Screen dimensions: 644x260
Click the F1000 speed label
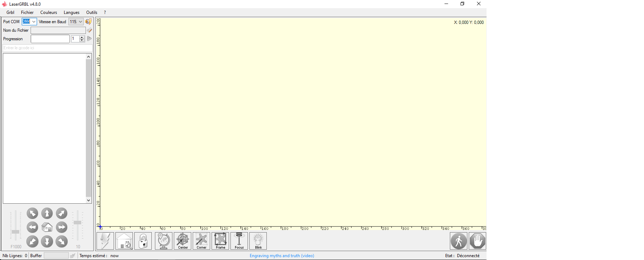coord(16,247)
